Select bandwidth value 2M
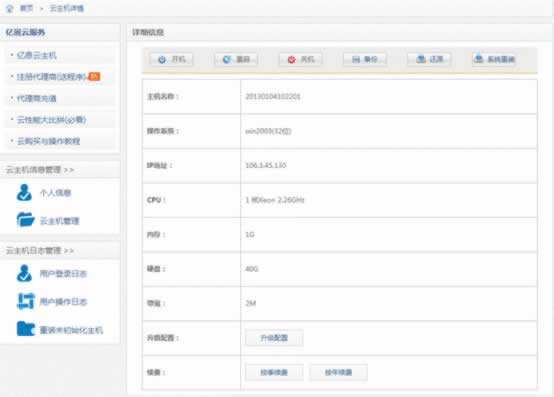Viewport: 554px width, 397px height. coord(251,303)
